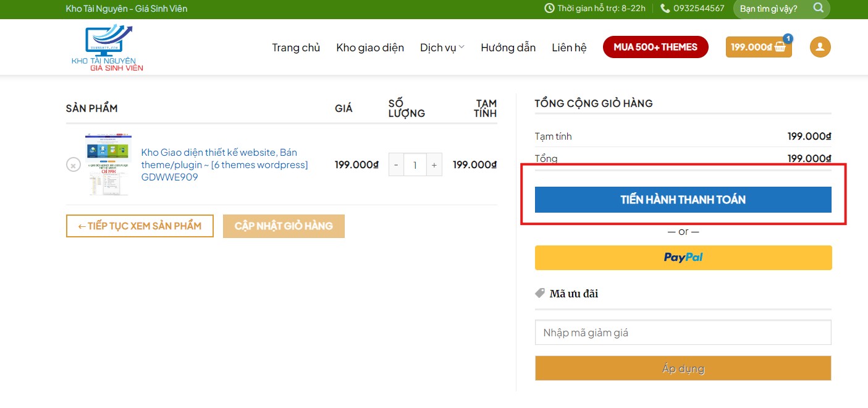Click the MUA 500+ THEMES button
Viewport: 868px width, 408px height.
[655, 47]
